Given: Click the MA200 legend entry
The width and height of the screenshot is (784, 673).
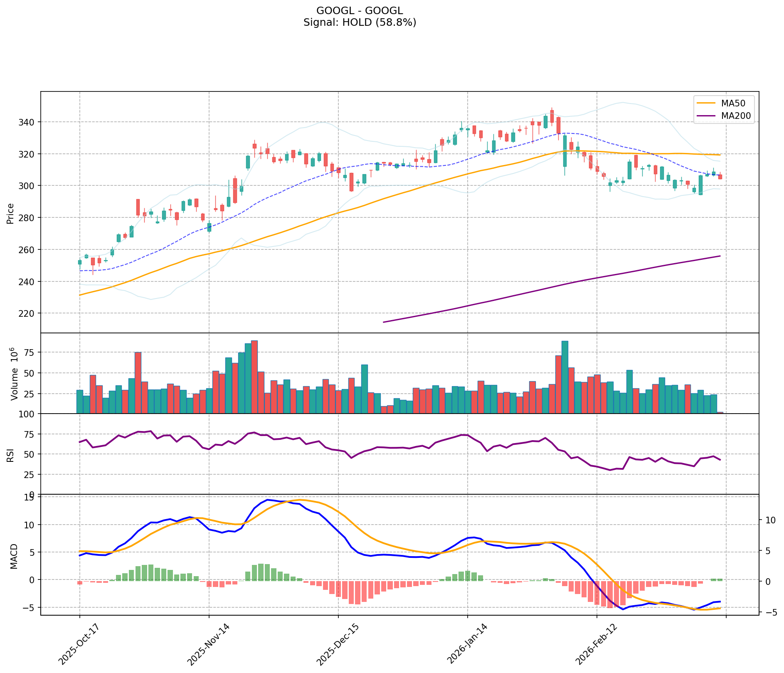Looking at the screenshot, I should click(735, 116).
